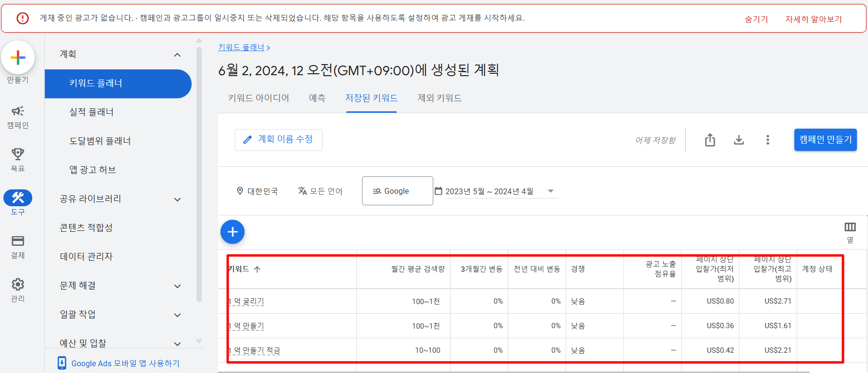Click the location pin icon next to 대한민국
This screenshot has width=868, height=373.
coord(240,191)
